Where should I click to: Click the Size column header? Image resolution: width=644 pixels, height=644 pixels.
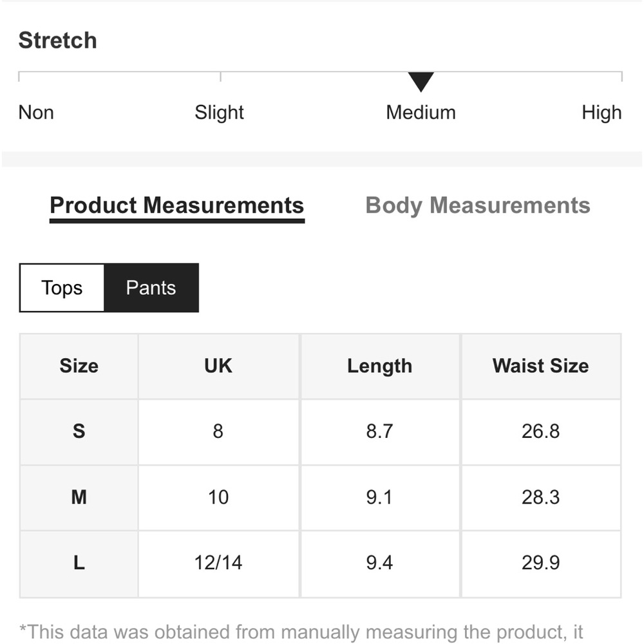(x=79, y=366)
